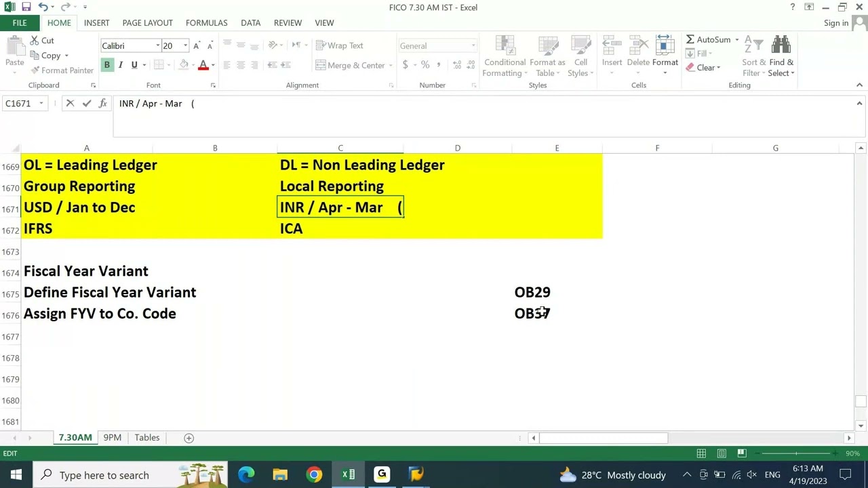Select Normal view icon in status bar
This screenshot has width=868, height=488.
(x=701, y=453)
